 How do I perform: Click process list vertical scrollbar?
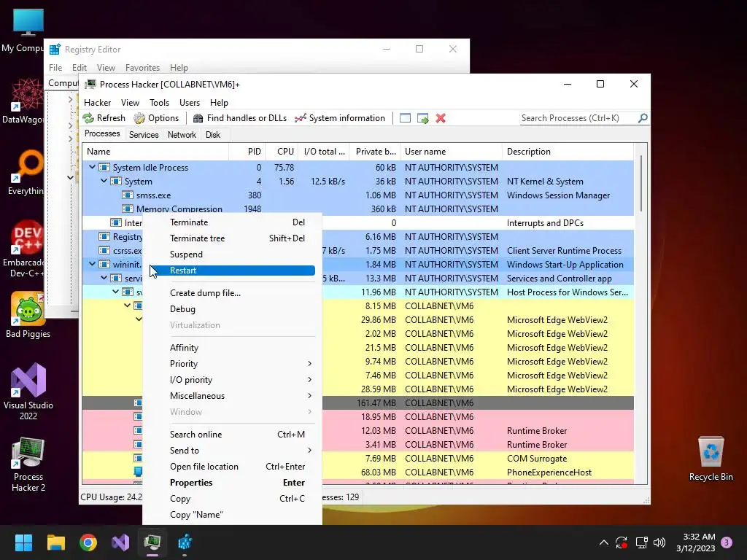tap(640, 184)
